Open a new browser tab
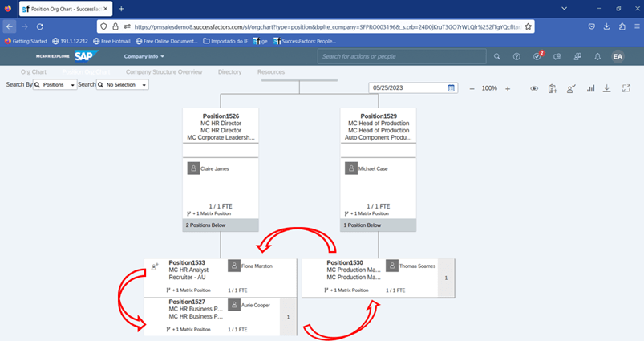Viewport: 644px width, 341px height. pyautogui.click(x=121, y=9)
